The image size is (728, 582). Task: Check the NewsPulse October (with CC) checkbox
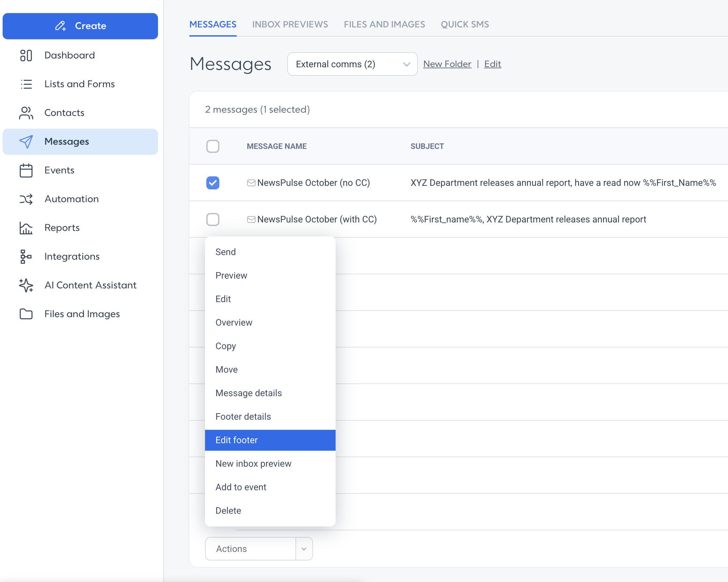pos(213,219)
